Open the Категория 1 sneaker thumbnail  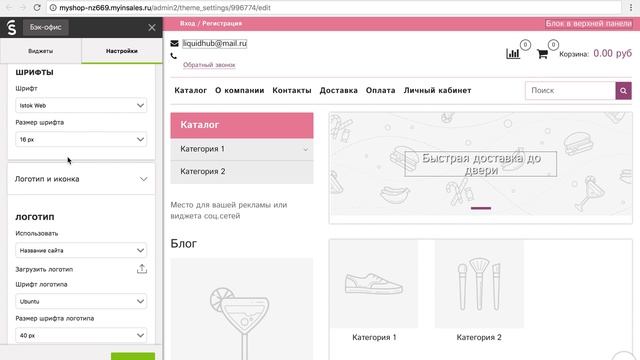click(x=374, y=284)
